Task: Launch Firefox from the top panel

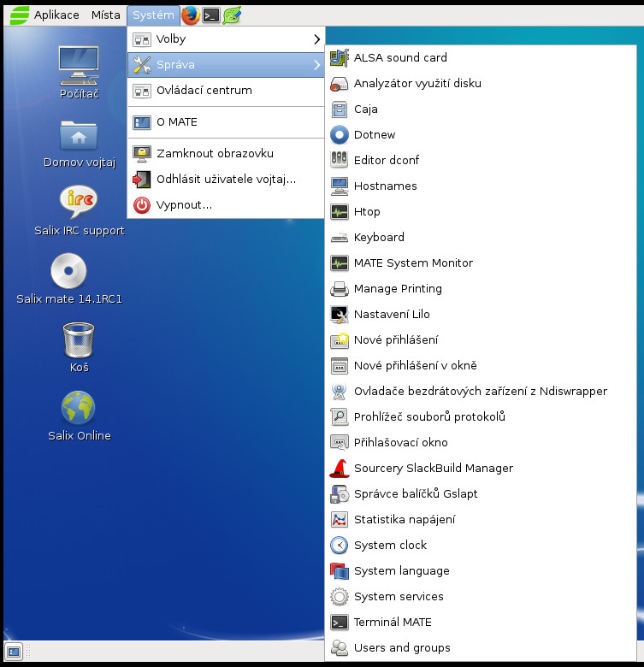Action: 191,15
